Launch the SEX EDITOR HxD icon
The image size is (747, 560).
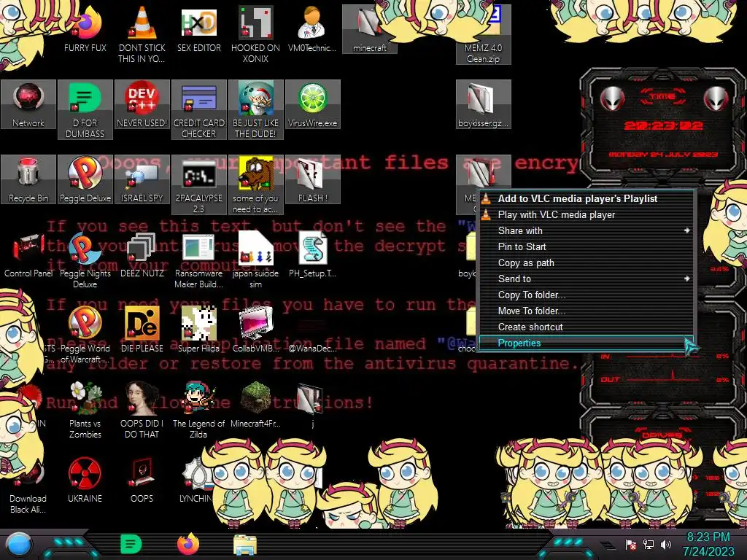(198, 29)
